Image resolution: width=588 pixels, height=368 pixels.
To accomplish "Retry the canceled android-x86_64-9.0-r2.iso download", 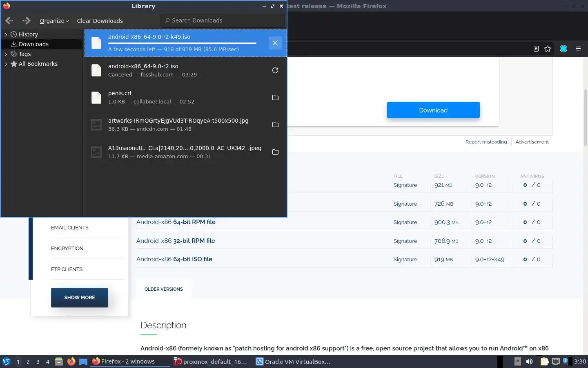I will [x=275, y=70].
